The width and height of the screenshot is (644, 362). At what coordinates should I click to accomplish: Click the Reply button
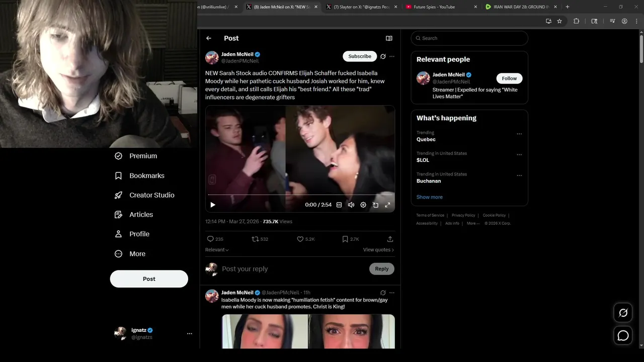382,269
